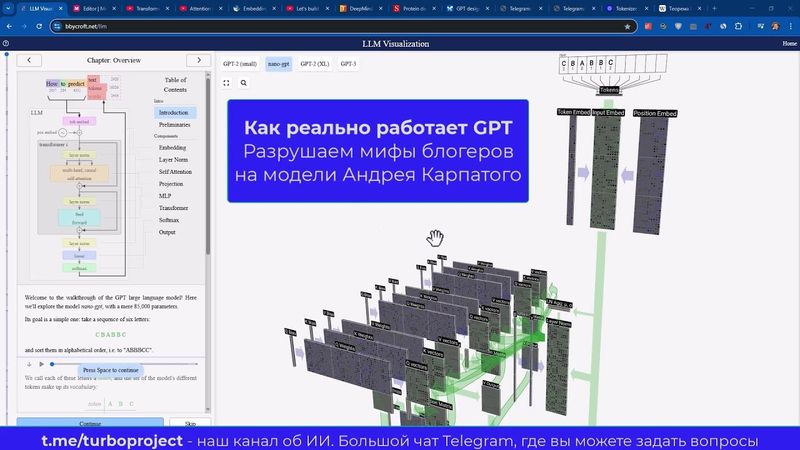Select the GPT-3 model
Image resolution: width=800 pixels, height=450 pixels.
point(348,64)
